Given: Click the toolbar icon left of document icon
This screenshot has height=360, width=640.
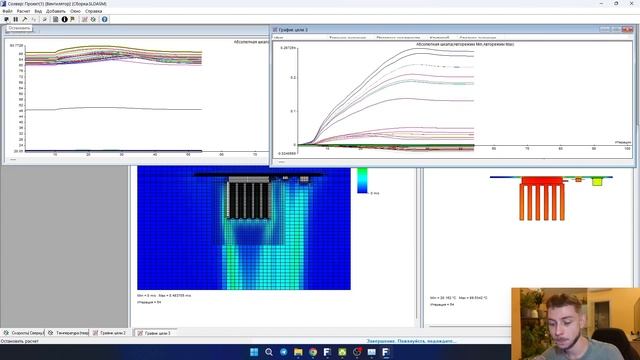Looking at the screenshot, I should coord(44,19).
